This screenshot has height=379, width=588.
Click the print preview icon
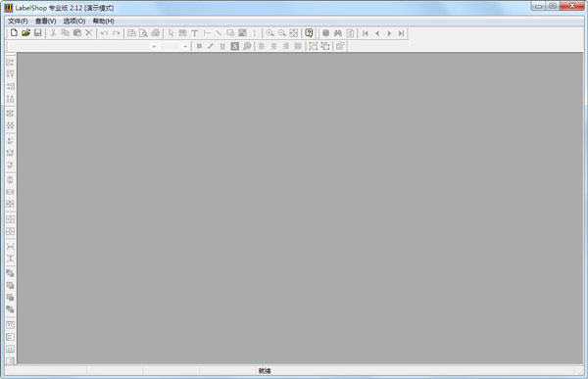tap(143, 33)
